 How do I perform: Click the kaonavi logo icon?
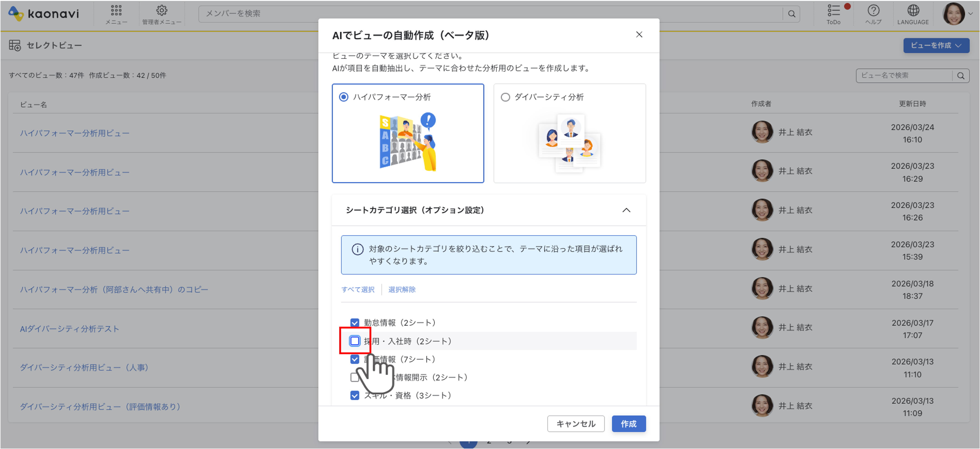pyautogui.click(x=16, y=14)
